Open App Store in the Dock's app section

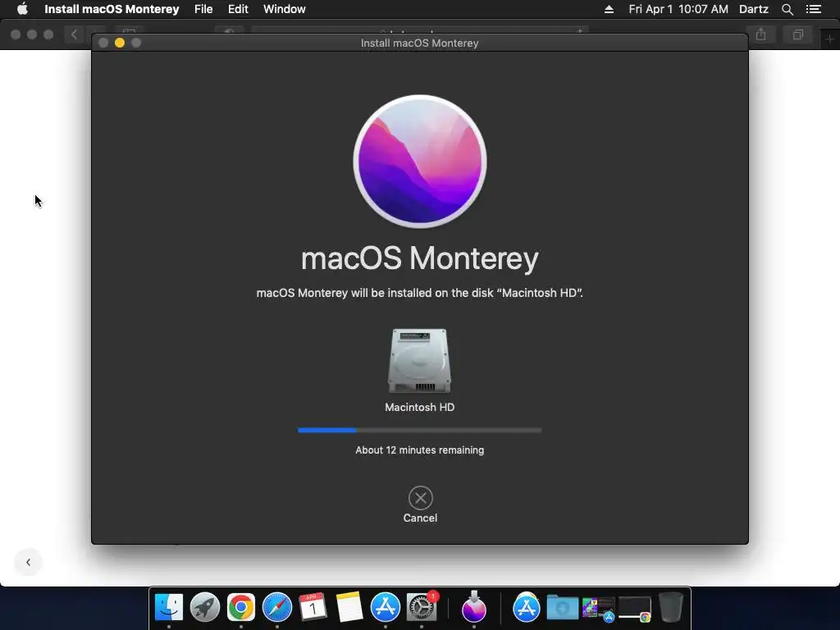tap(386, 608)
